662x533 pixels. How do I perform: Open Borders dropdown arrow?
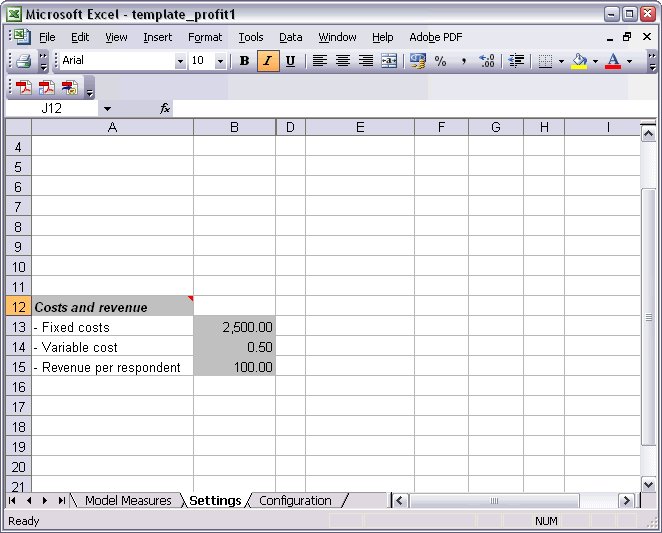click(x=561, y=61)
